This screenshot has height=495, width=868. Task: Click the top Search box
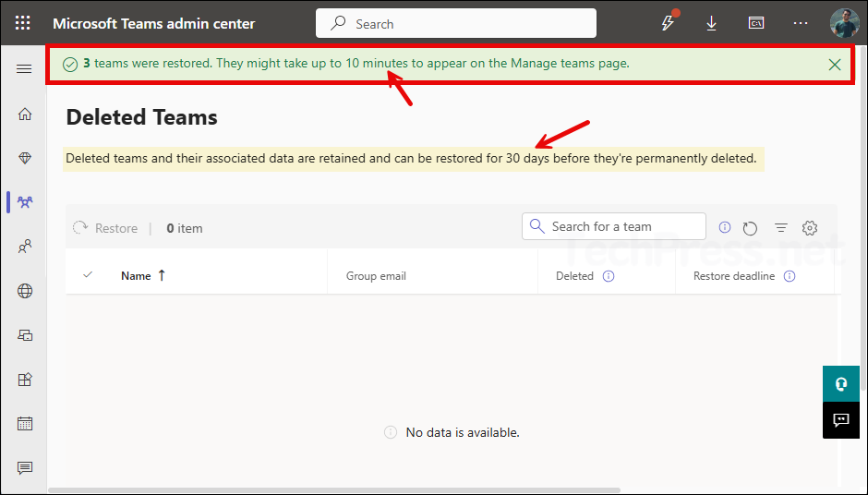tap(456, 23)
